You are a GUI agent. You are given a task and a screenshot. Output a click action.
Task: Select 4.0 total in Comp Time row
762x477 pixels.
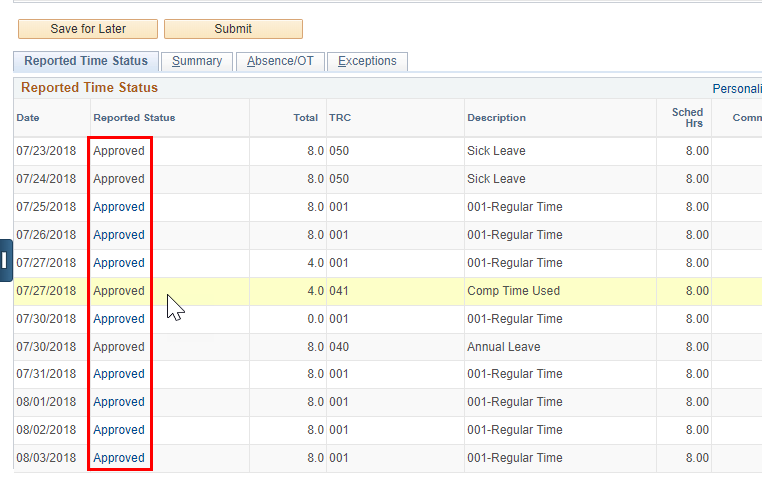(x=315, y=291)
